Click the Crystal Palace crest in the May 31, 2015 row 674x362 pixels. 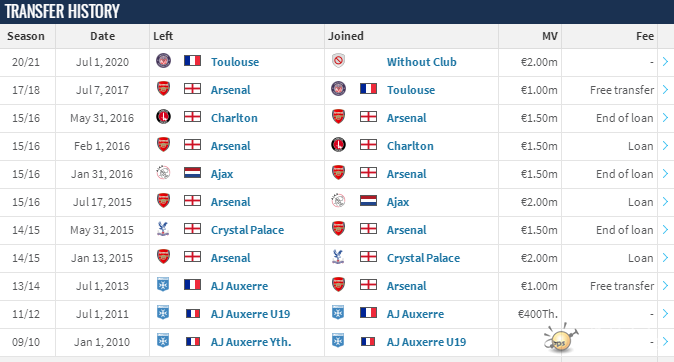coord(163,229)
